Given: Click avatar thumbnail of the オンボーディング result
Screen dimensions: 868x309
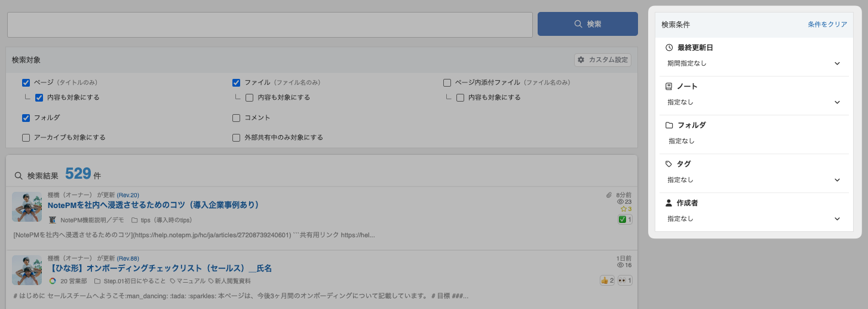Looking at the screenshot, I should click(27, 270).
